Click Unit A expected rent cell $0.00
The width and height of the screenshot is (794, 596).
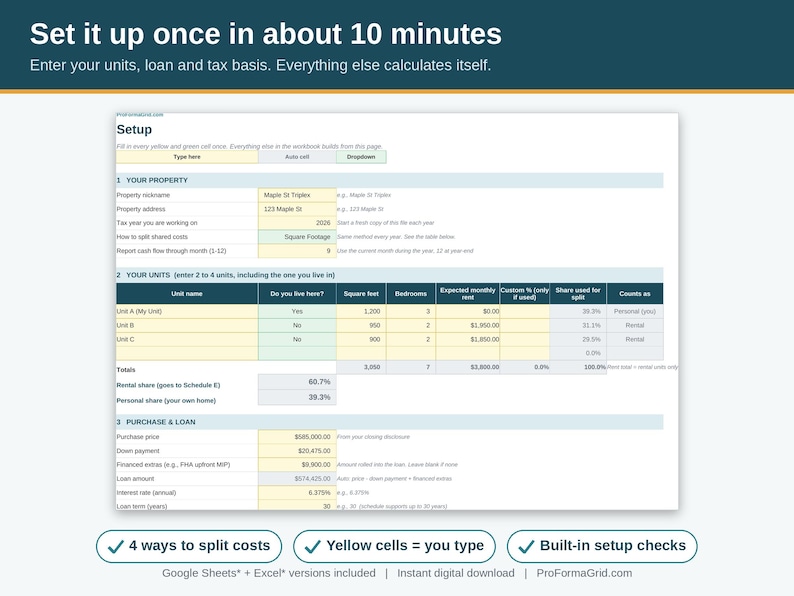pos(468,311)
